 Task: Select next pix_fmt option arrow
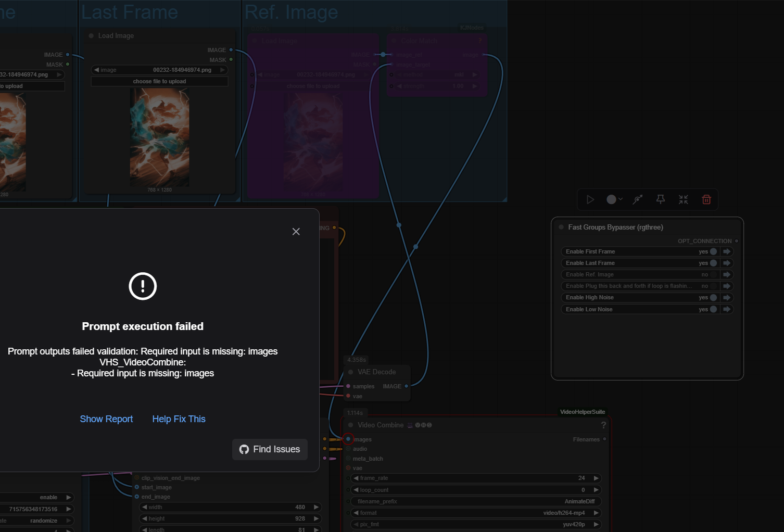point(596,524)
